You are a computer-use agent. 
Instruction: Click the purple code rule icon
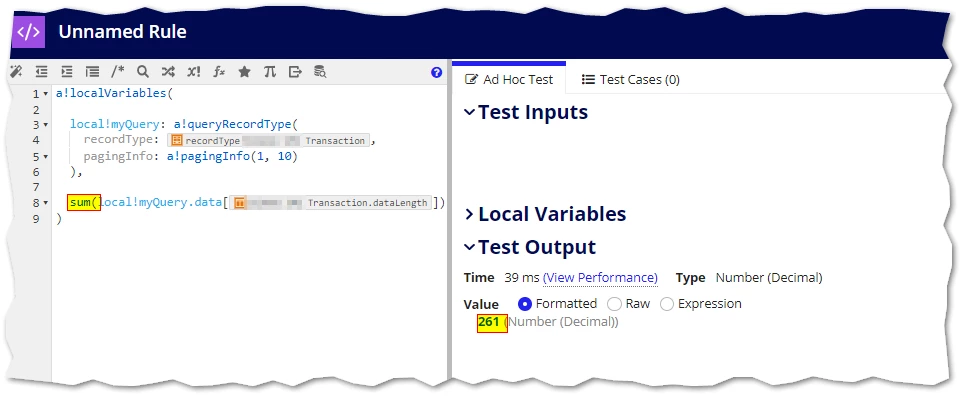pos(28,31)
